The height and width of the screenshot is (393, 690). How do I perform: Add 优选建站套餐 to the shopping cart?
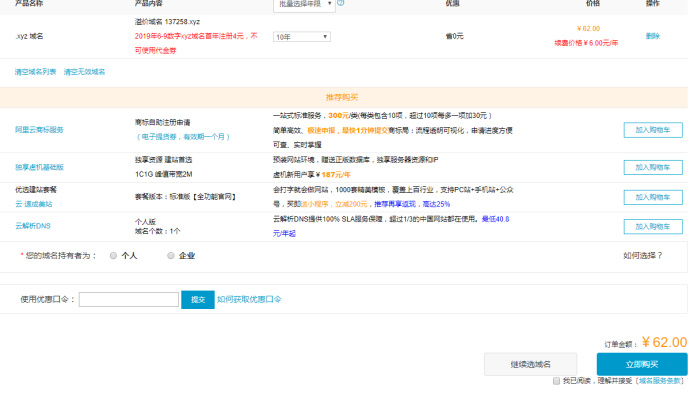653,198
